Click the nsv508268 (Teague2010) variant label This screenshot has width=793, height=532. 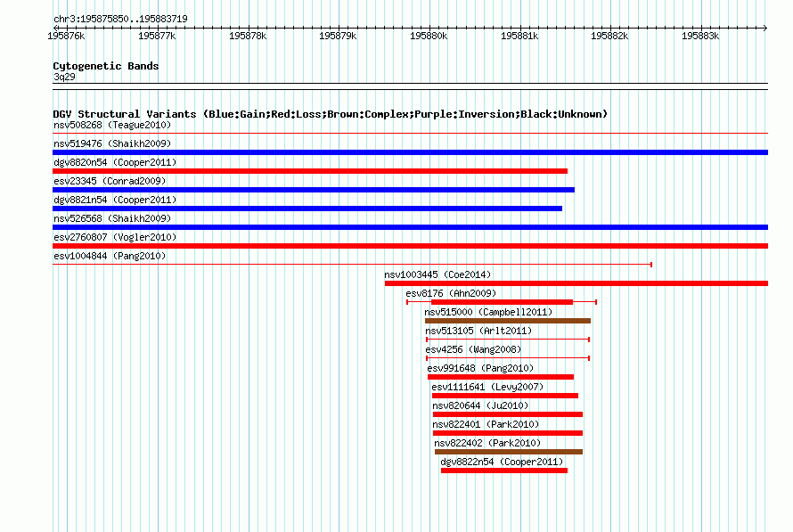tap(112, 125)
